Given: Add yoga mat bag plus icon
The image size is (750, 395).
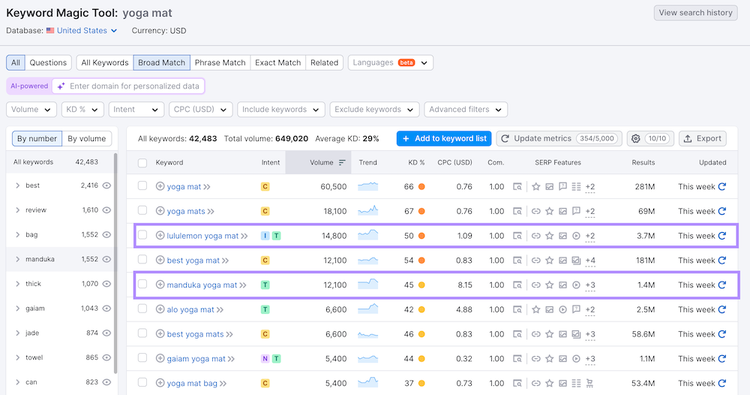Looking at the screenshot, I should click(x=160, y=383).
